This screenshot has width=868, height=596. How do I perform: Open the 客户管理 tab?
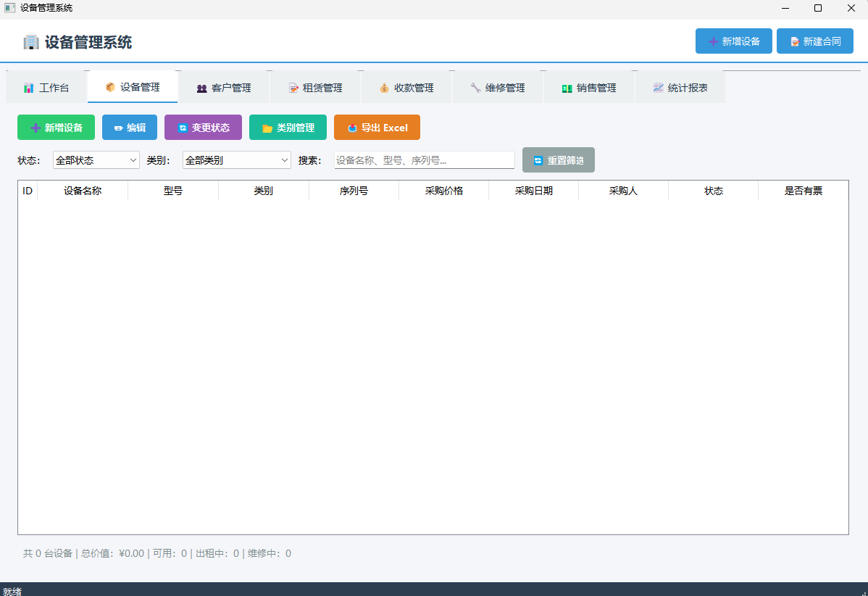pyautogui.click(x=223, y=88)
